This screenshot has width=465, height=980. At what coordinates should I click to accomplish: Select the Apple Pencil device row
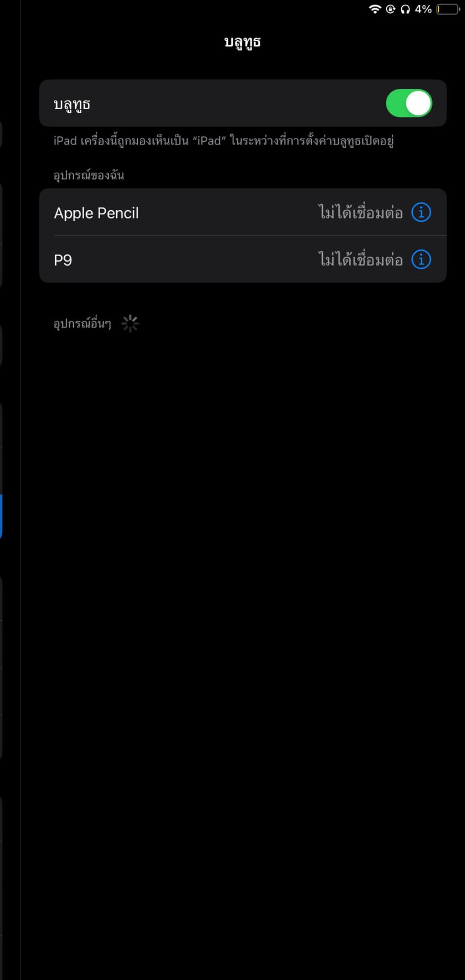pyautogui.click(x=243, y=212)
